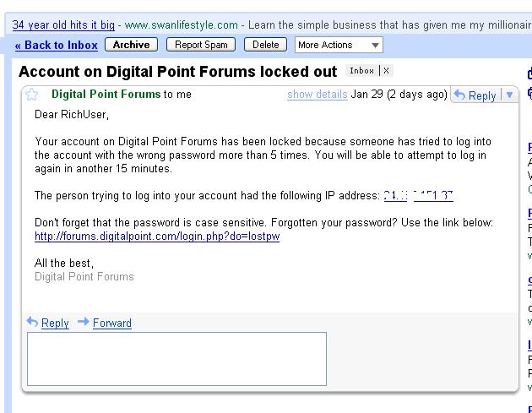The height and width of the screenshot is (413, 532).
Task: Go back to Inbox
Action: pos(57,45)
